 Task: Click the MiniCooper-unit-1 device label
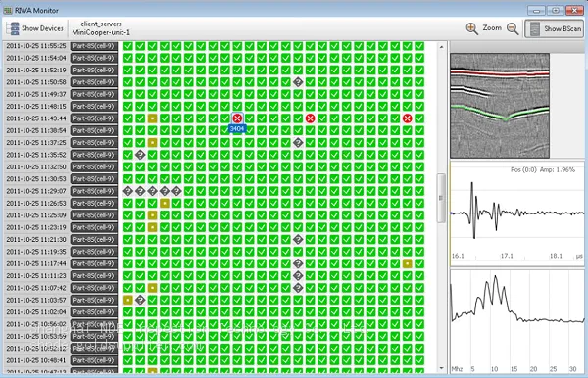point(101,32)
